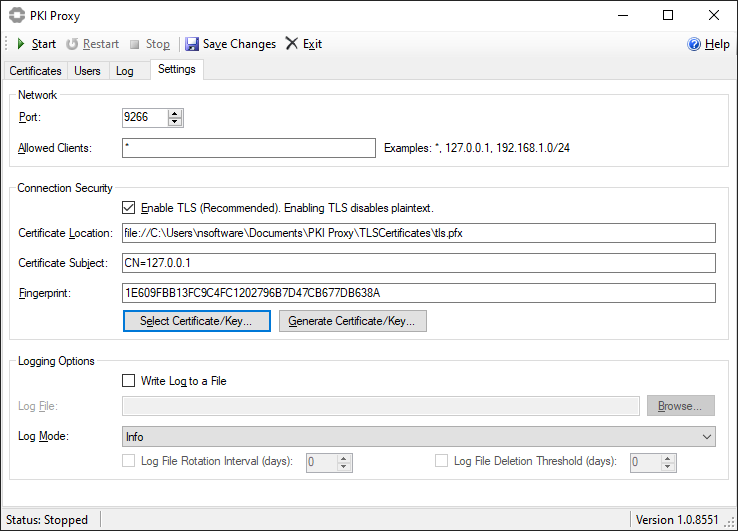Click the Restart toolbar button
The image size is (738, 531).
point(92,44)
